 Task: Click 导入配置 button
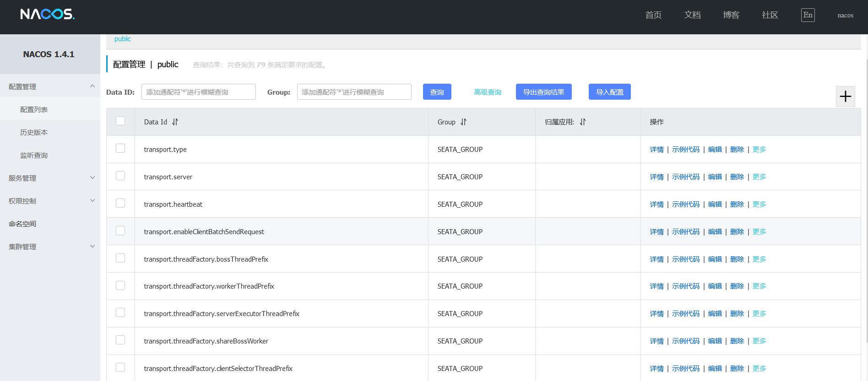tap(610, 92)
